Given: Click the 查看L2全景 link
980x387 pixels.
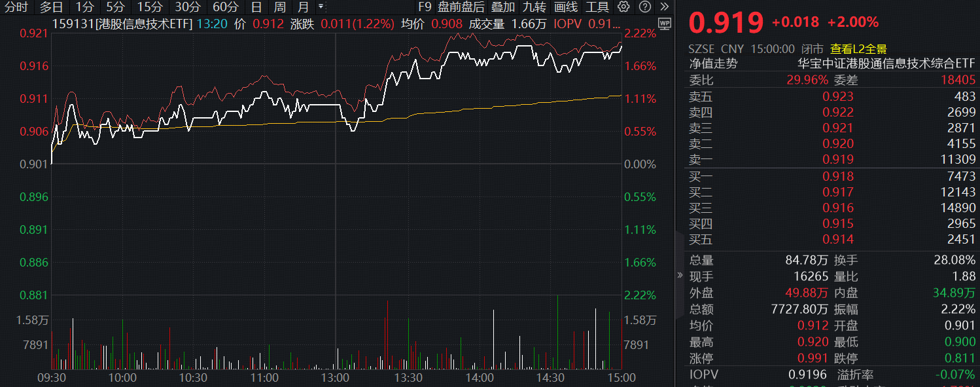Looking at the screenshot, I should (858, 49).
